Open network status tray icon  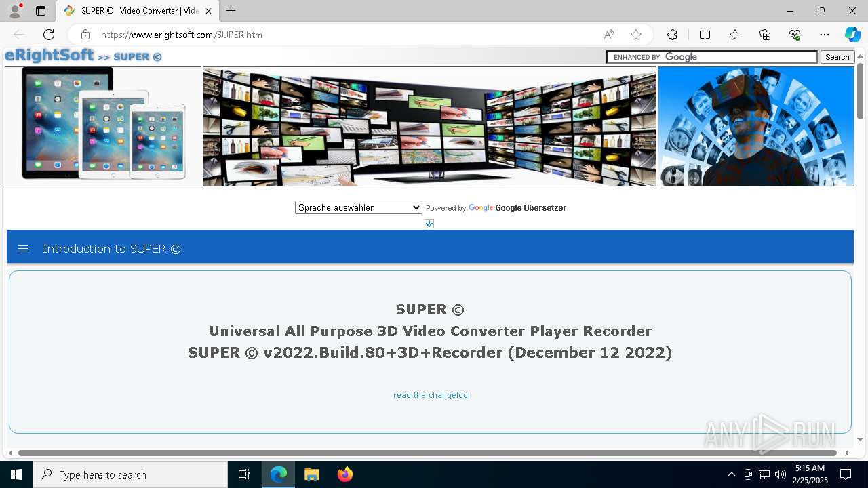[764, 474]
